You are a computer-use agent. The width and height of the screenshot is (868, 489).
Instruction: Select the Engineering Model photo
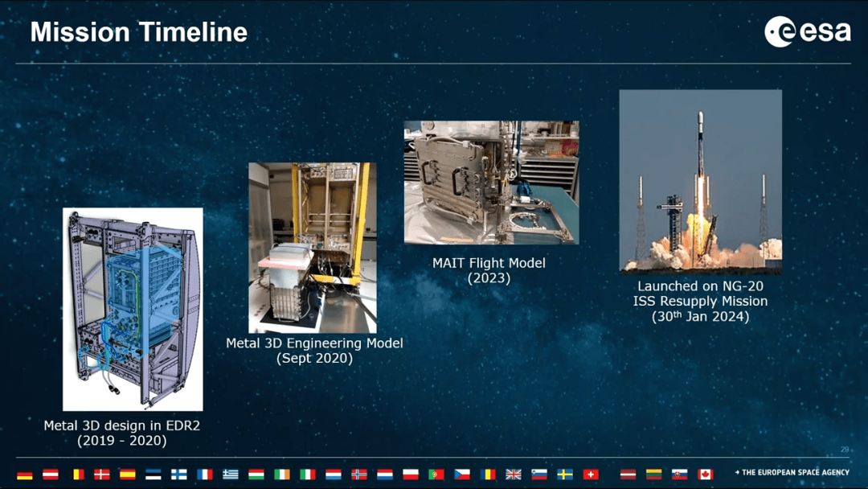[x=313, y=248]
